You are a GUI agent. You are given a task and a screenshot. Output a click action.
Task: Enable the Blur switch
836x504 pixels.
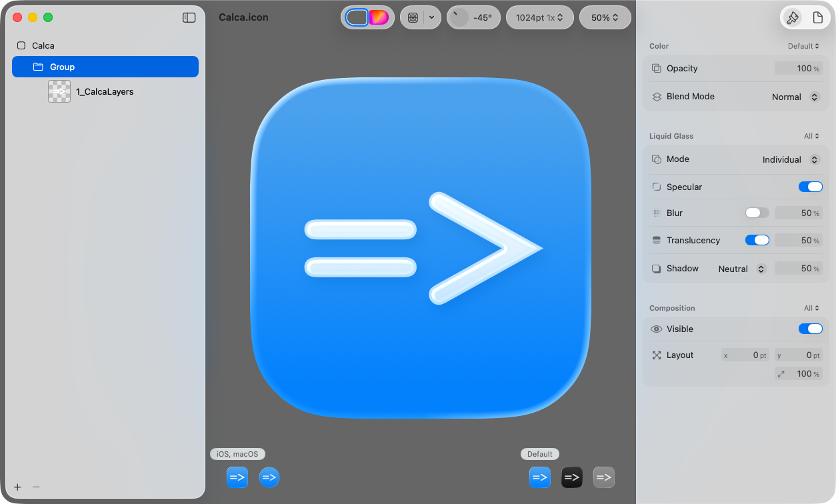coord(757,213)
